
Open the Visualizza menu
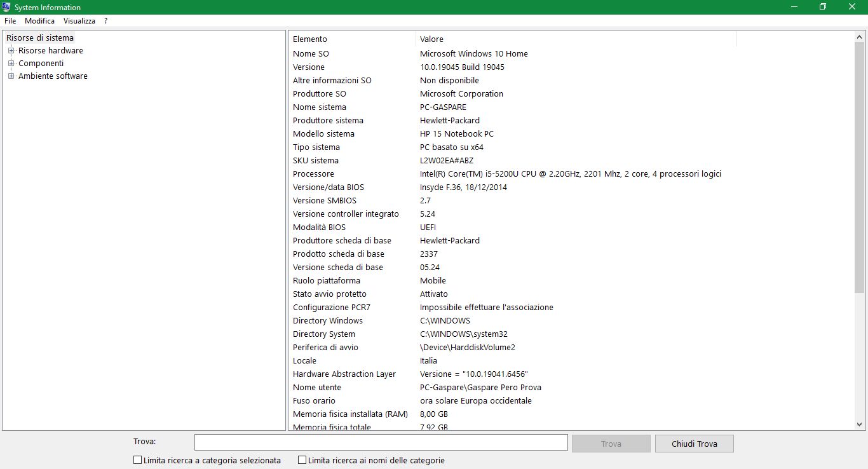point(79,21)
